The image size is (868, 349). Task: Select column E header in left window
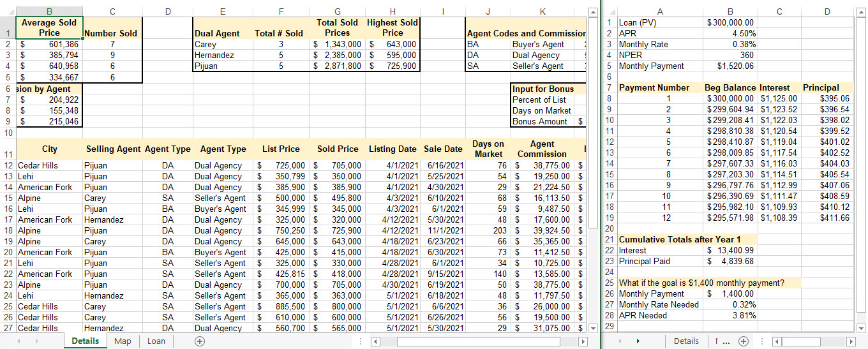[222, 11]
